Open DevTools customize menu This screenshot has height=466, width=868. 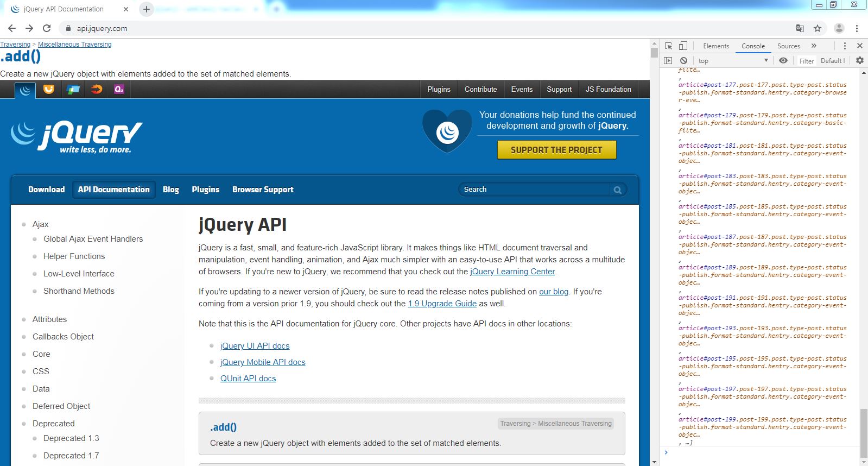(x=845, y=46)
